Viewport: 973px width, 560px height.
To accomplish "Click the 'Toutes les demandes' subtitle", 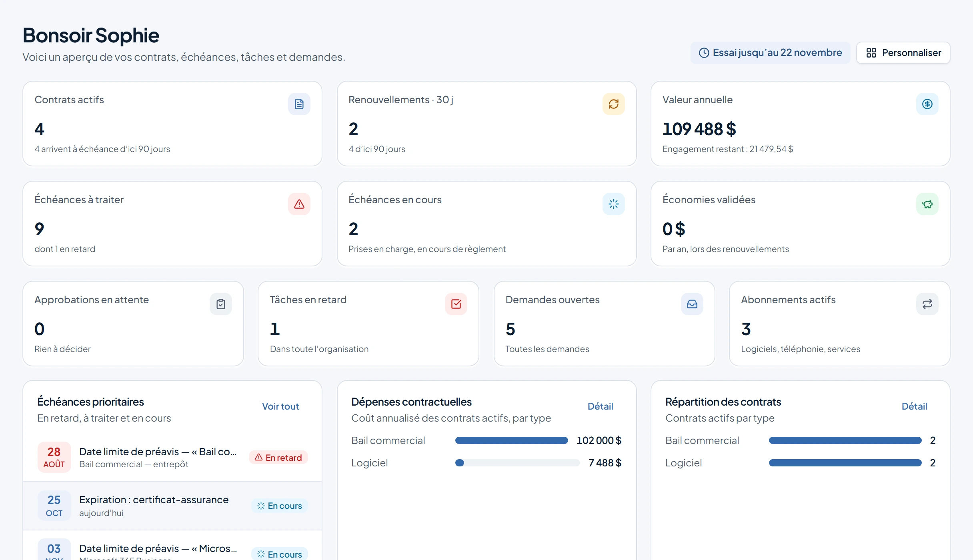I will [547, 349].
